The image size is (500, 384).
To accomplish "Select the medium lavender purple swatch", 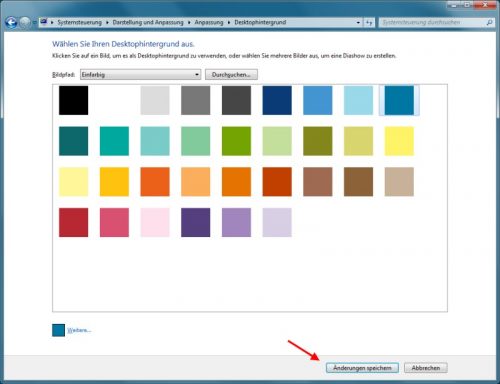I will click(x=236, y=222).
